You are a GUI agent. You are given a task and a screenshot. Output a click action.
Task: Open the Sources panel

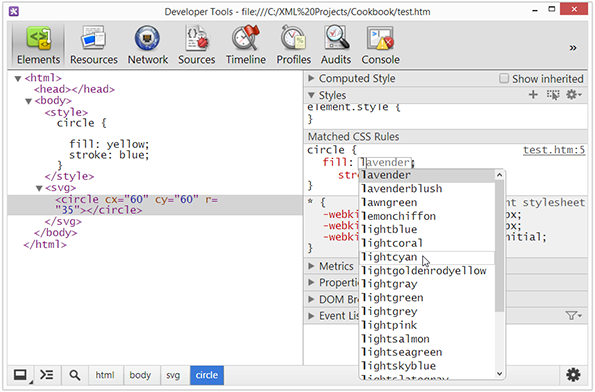point(197,45)
